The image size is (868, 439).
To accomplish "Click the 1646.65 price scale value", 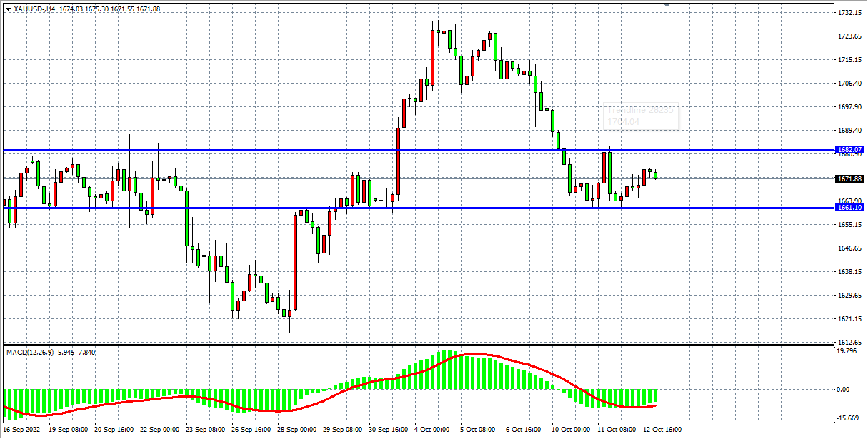I will (x=849, y=248).
